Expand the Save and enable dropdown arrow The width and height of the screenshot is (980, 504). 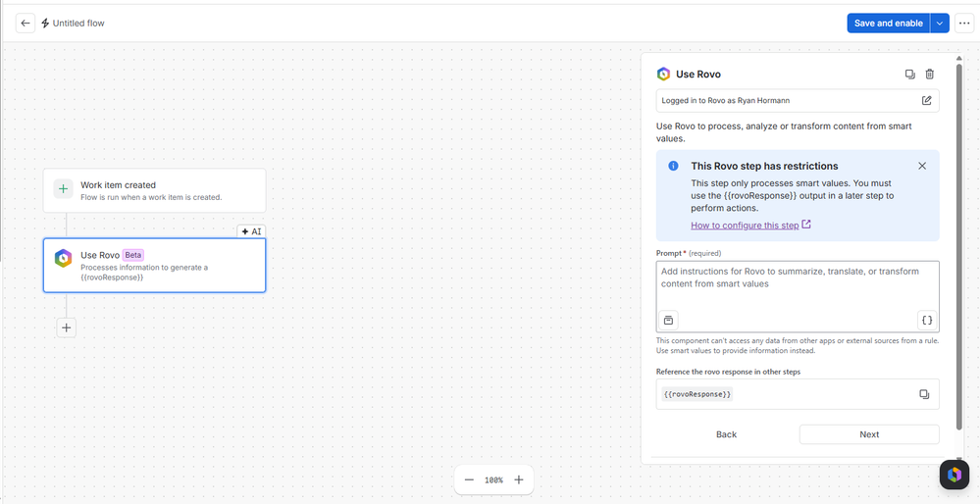click(940, 24)
